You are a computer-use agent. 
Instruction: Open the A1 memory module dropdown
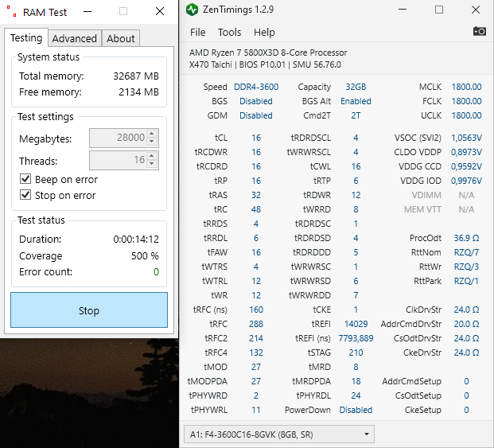(279, 434)
